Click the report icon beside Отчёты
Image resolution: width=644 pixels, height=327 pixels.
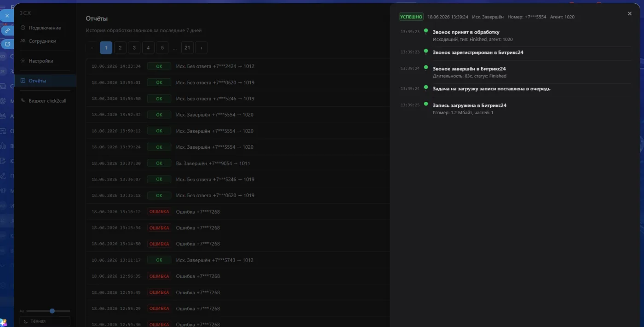(23, 81)
